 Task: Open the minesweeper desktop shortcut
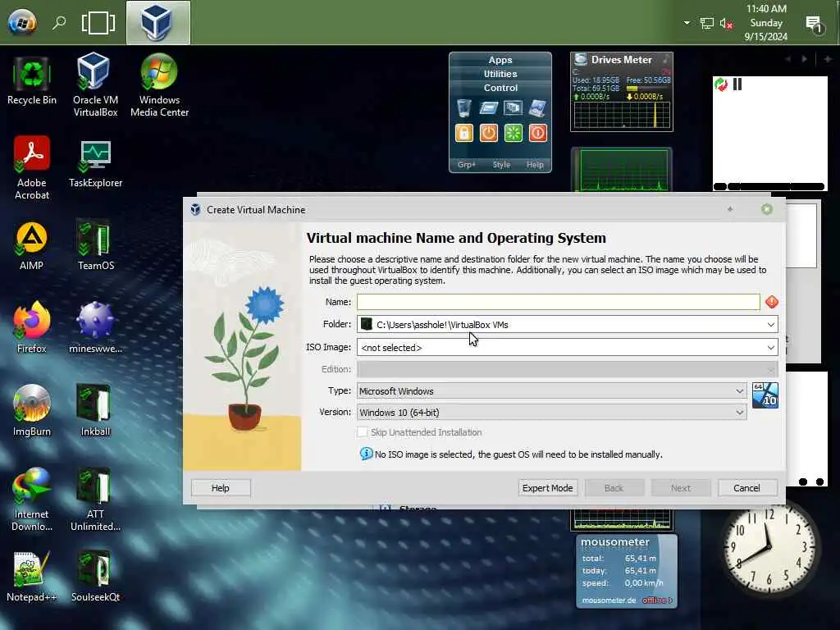[95, 328]
